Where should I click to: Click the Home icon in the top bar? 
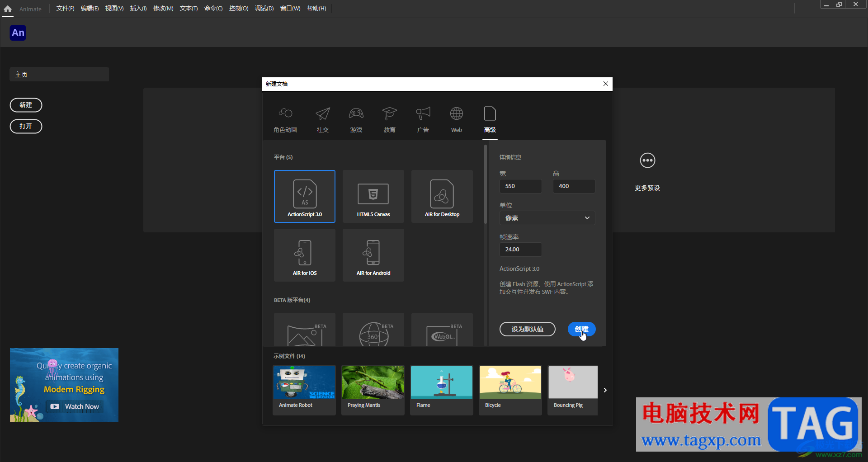point(8,9)
